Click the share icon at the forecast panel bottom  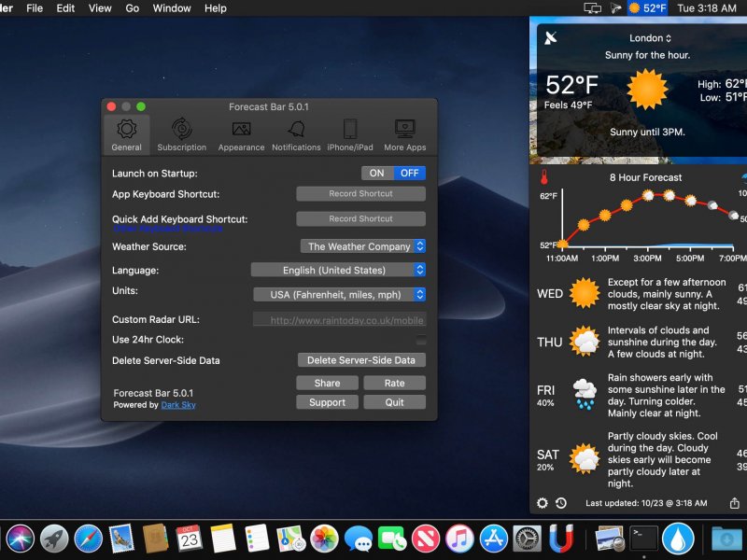coord(735,503)
